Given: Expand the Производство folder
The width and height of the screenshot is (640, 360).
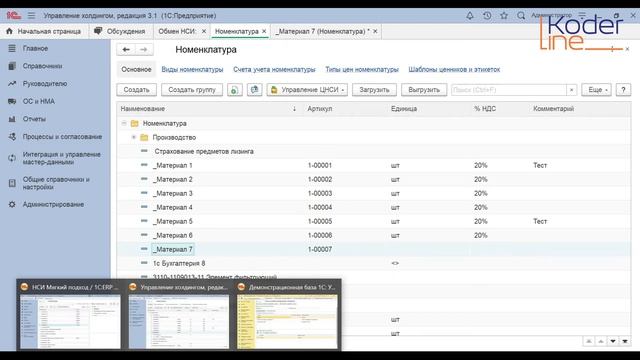Looking at the screenshot, I should pyautogui.click(x=133, y=137).
